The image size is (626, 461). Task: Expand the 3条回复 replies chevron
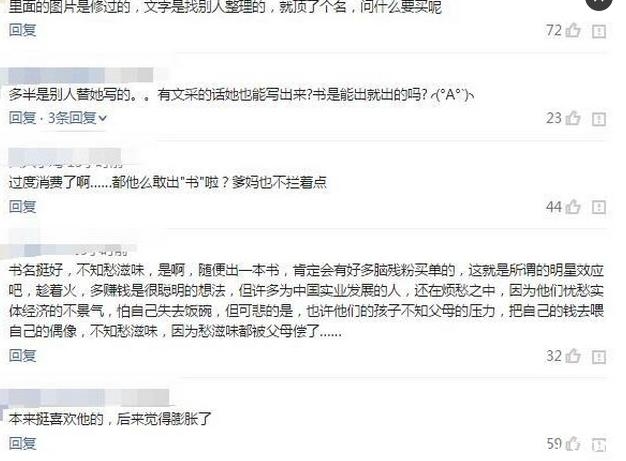click(x=103, y=119)
